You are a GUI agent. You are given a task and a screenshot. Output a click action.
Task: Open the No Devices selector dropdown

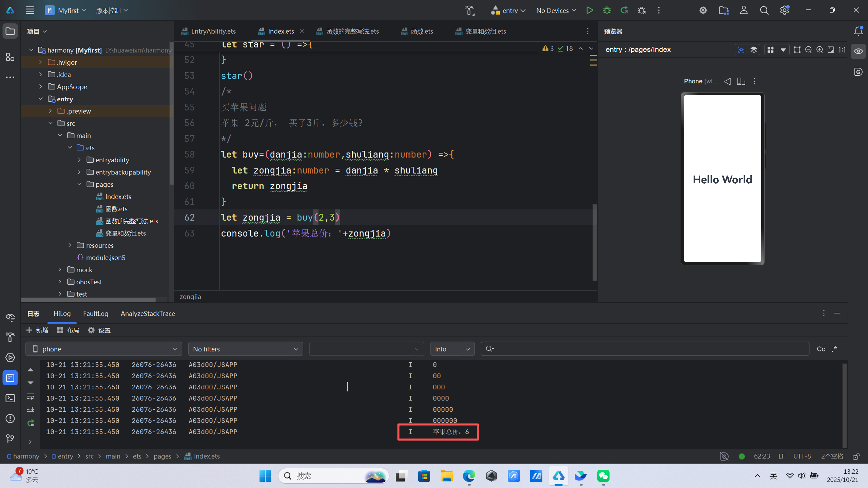[556, 11]
